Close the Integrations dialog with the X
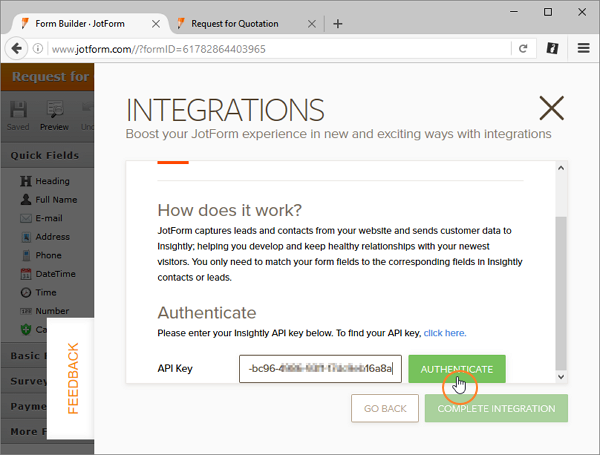This screenshot has width=600, height=455. [x=551, y=108]
